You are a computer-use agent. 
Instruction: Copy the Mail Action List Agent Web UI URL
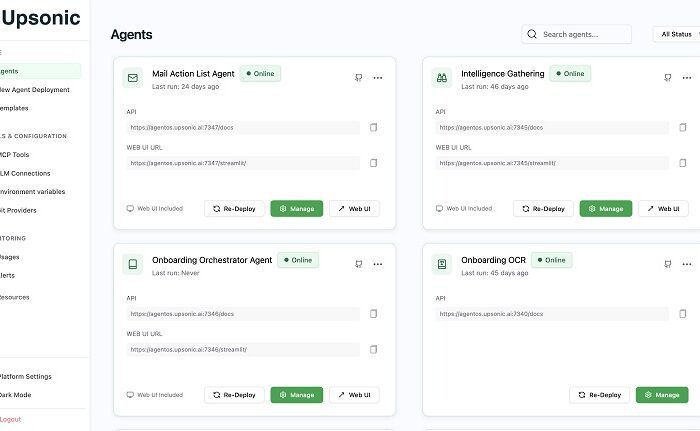[x=374, y=163]
